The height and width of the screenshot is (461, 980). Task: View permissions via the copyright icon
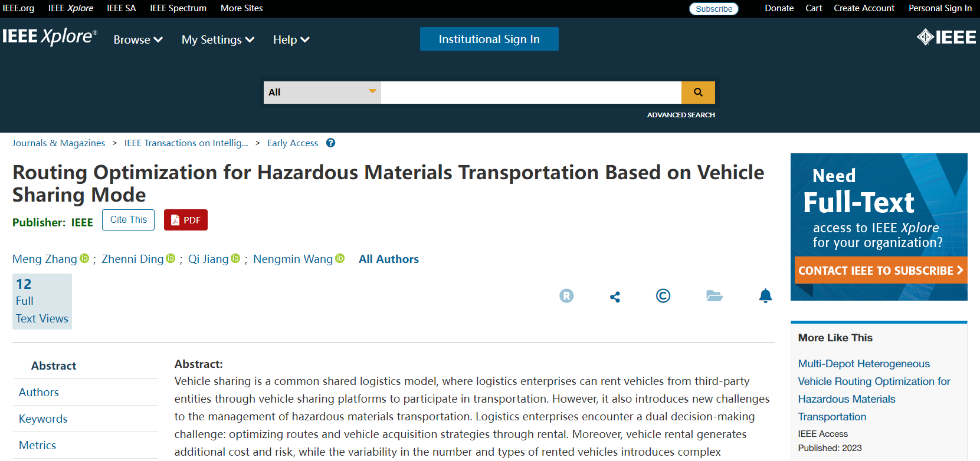(x=663, y=297)
